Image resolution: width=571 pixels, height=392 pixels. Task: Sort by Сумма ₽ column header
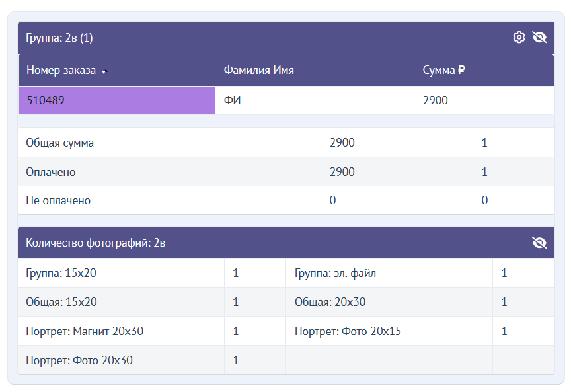(x=443, y=70)
